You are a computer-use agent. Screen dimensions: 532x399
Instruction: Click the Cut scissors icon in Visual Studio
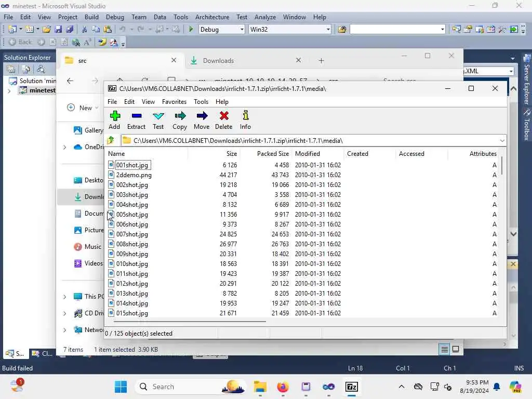(x=85, y=30)
